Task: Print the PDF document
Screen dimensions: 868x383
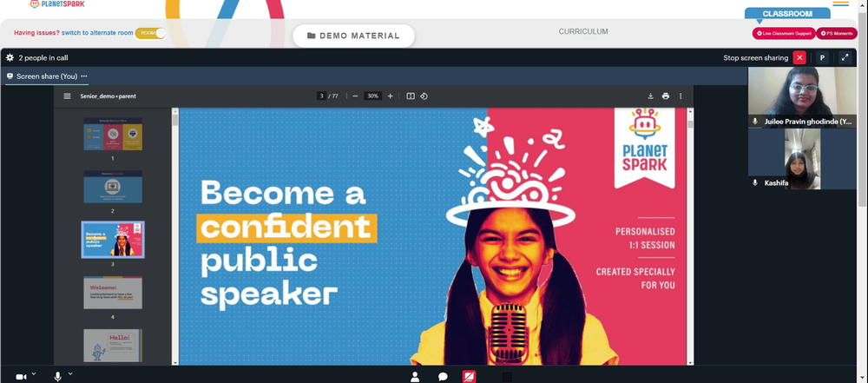Action: [x=666, y=96]
